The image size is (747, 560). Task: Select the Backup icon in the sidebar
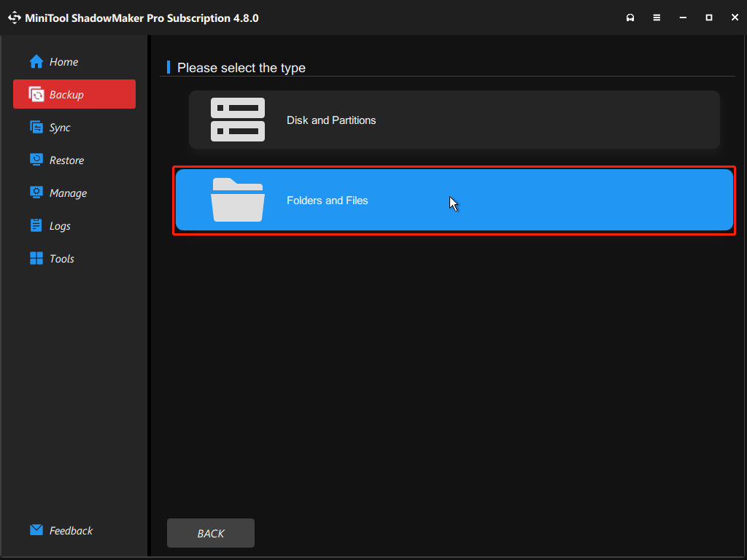point(35,94)
